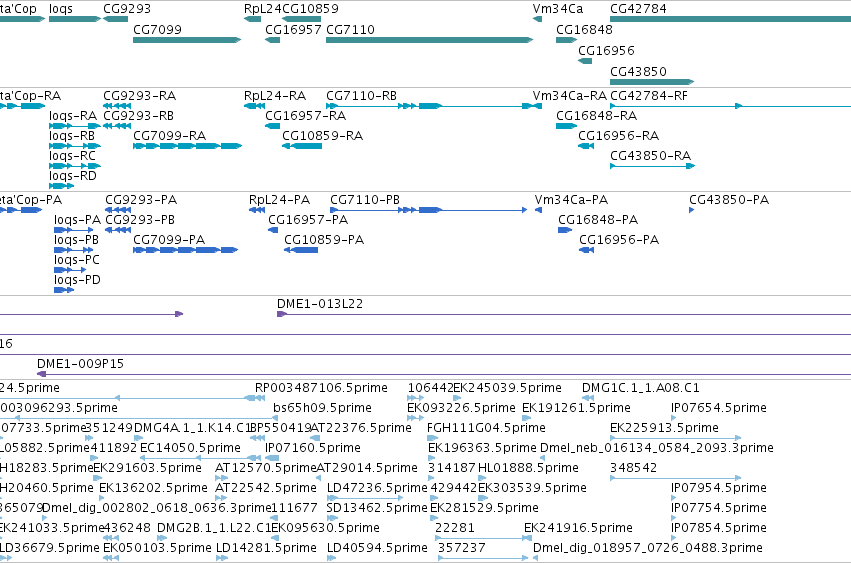Select the CG16956 gene label
Image resolution: width=851 pixels, height=563 pixels.
click(x=606, y=50)
